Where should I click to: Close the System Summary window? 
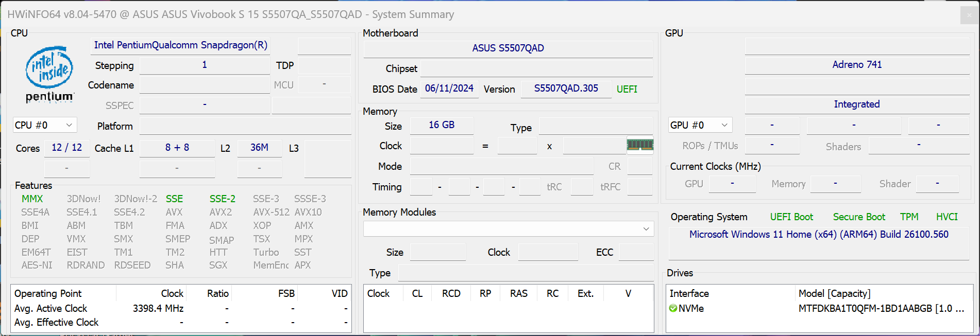[x=969, y=15]
